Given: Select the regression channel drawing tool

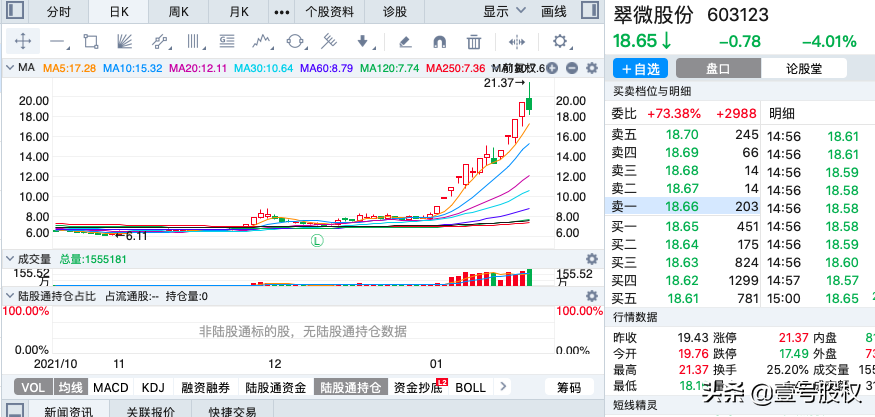Looking at the screenshot, I should (x=160, y=41).
